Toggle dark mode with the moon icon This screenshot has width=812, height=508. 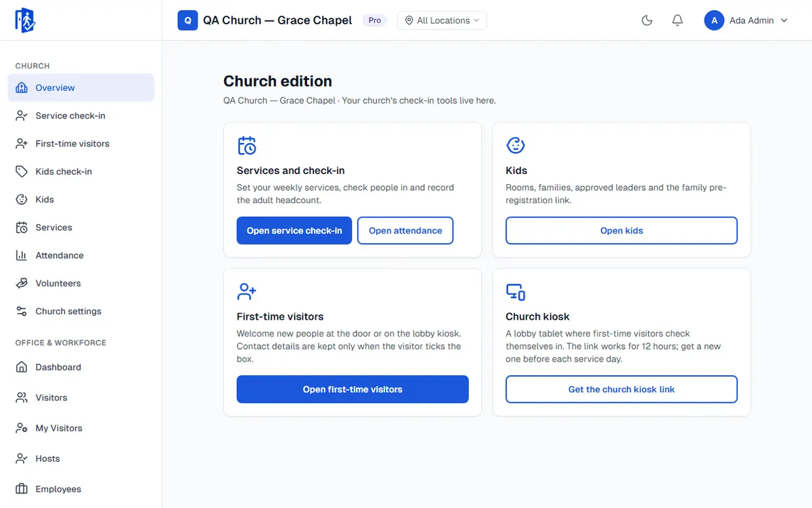[647, 20]
